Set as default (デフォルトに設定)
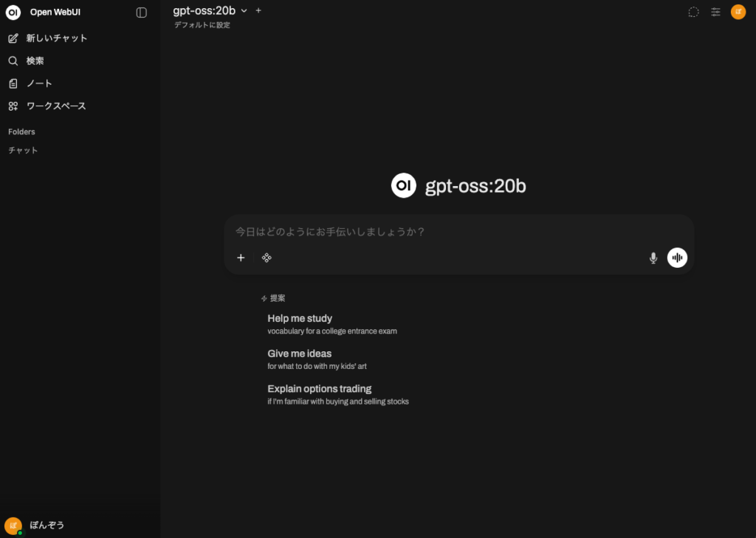The image size is (756, 538). pyautogui.click(x=202, y=25)
